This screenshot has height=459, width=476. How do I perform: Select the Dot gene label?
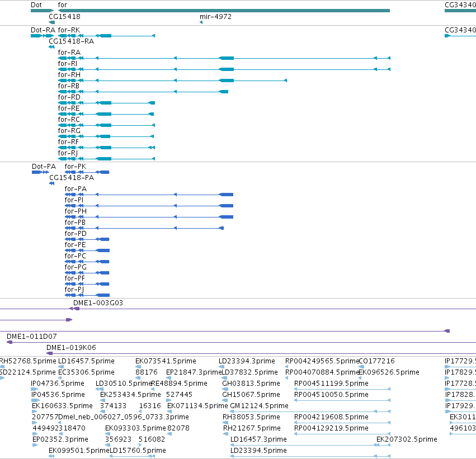coord(36,5)
